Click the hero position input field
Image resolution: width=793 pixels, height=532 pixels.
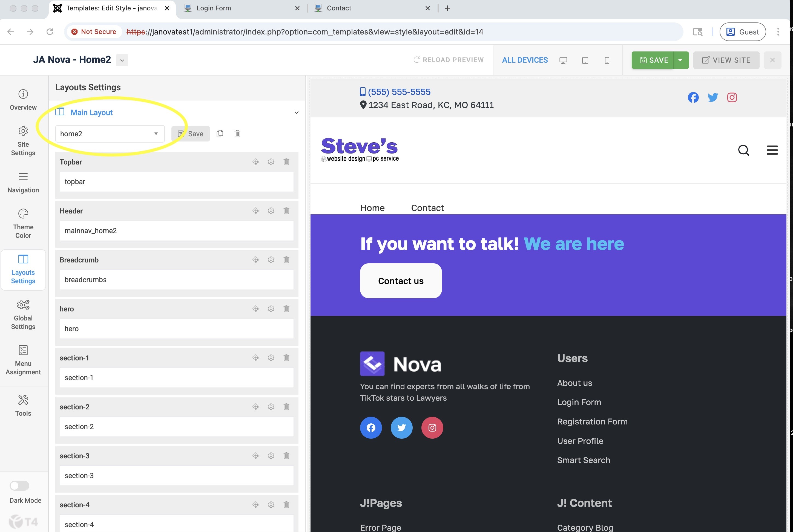click(x=177, y=328)
